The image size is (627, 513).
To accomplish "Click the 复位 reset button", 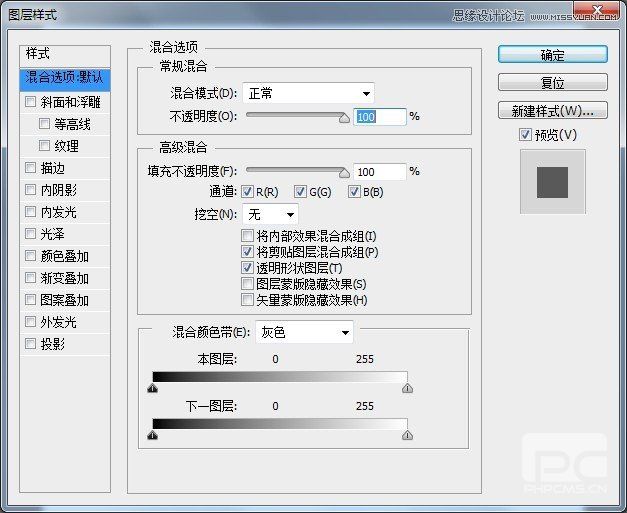I will tap(553, 82).
